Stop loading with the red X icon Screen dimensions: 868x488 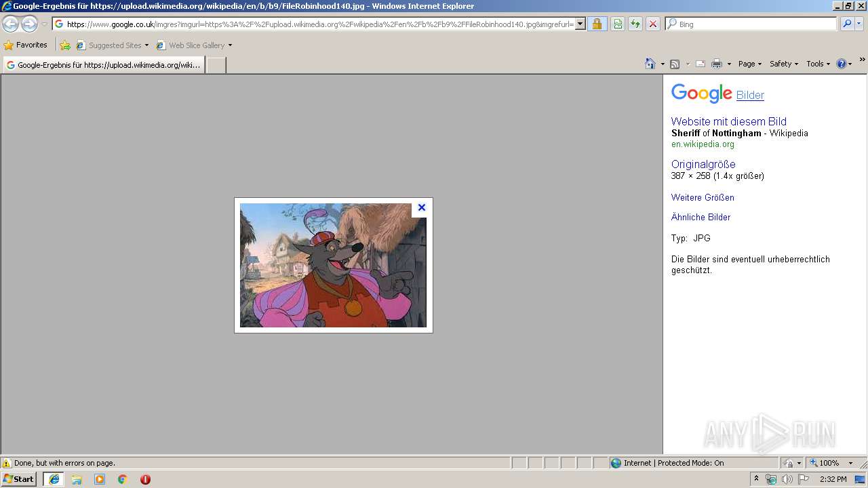tap(652, 24)
